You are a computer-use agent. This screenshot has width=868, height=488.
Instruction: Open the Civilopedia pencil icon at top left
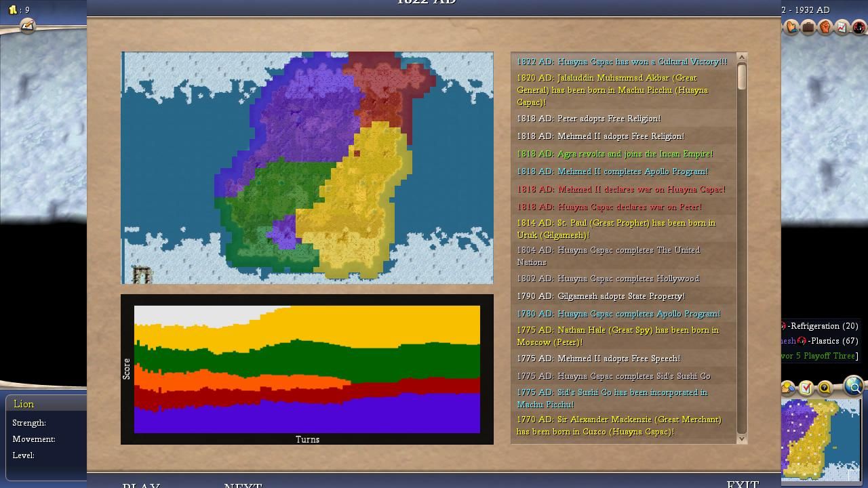tap(27, 26)
